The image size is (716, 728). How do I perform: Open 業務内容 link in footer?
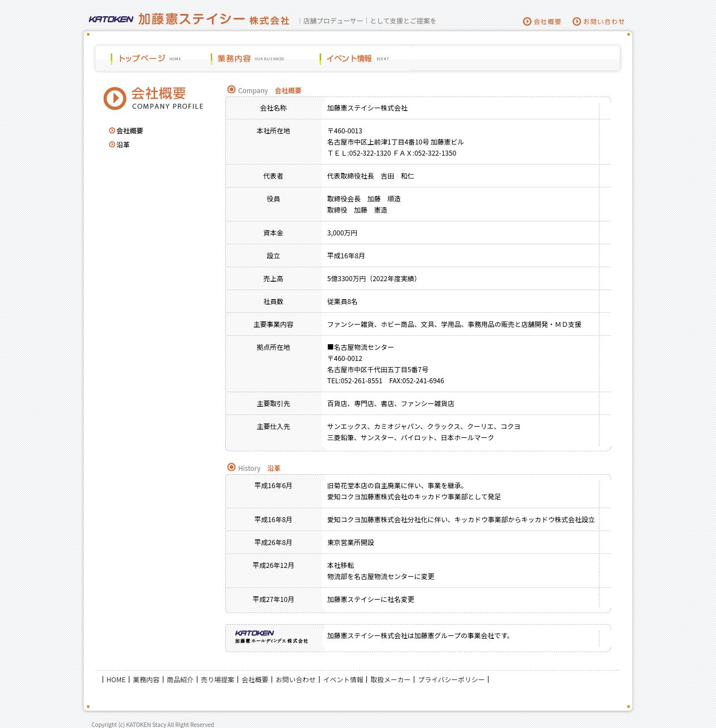pyautogui.click(x=146, y=679)
